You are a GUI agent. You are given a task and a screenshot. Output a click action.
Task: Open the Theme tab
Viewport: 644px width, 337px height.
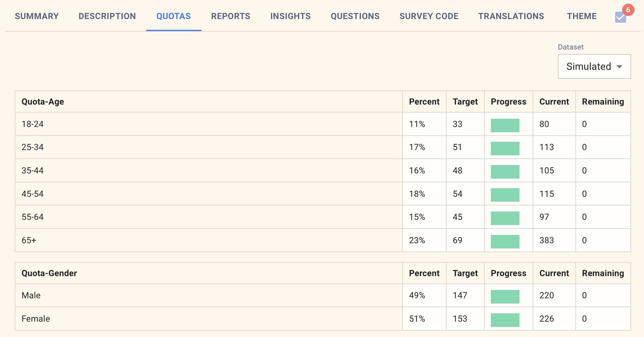click(582, 16)
